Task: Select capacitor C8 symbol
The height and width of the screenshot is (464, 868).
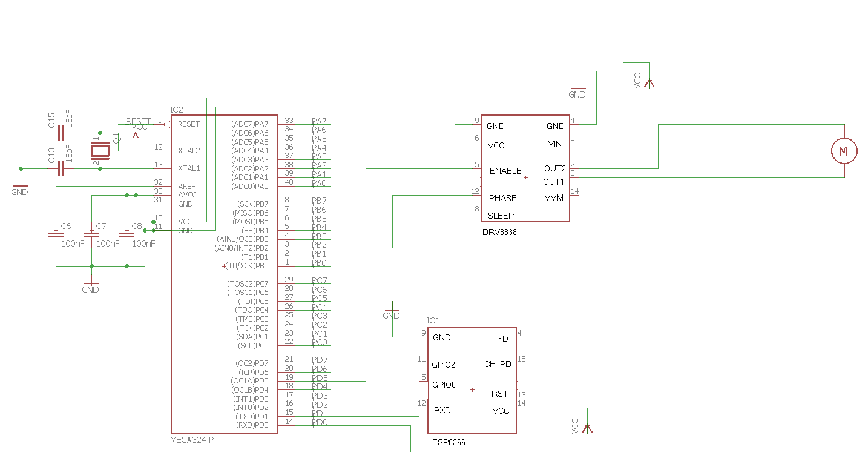Action: (x=127, y=234)
